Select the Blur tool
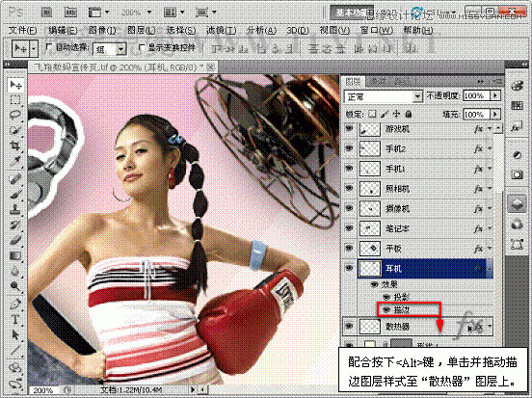Viewport: 532px width, 398px height. 15,271
